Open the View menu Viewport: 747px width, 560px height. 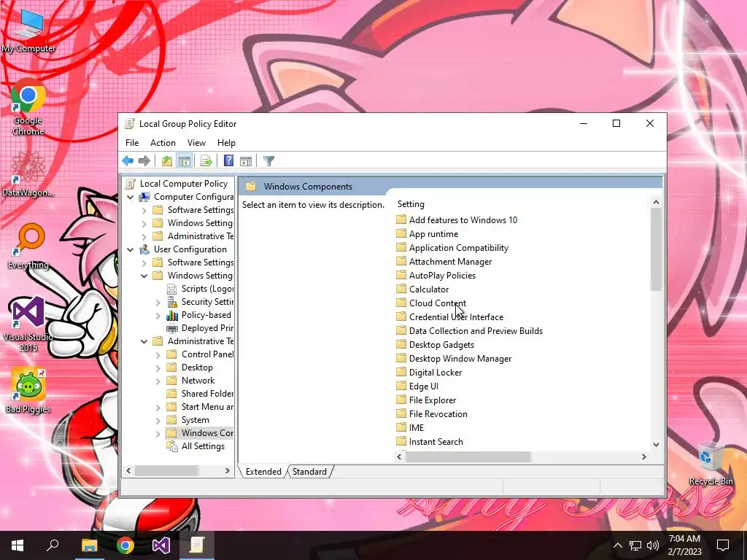tap(196, 143)
